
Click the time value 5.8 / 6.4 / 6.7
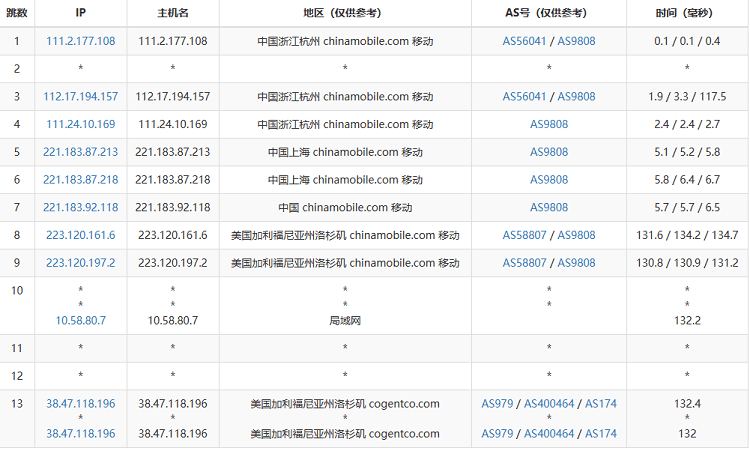coord(687,180)
